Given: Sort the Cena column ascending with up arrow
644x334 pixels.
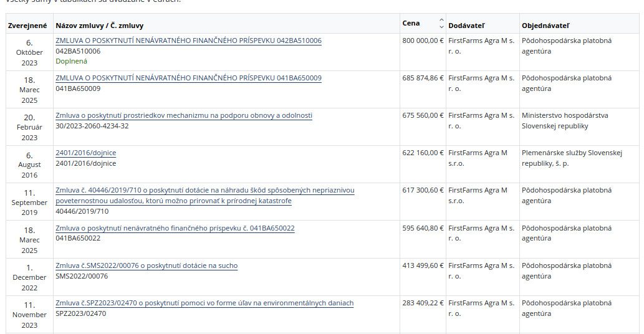Looking at the screenshot, I should 441,20.
